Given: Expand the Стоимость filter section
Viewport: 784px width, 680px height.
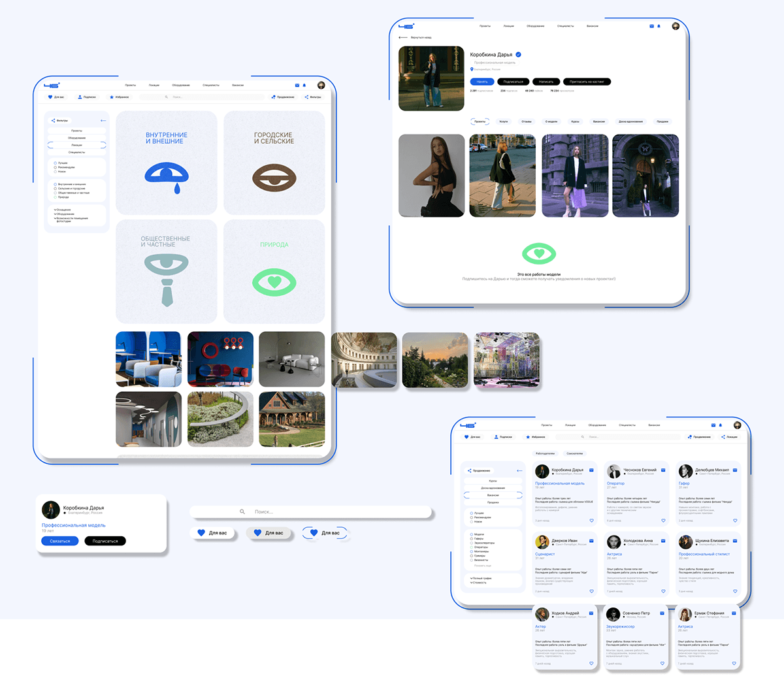Looking at the screenshot, I should point(472,583).
